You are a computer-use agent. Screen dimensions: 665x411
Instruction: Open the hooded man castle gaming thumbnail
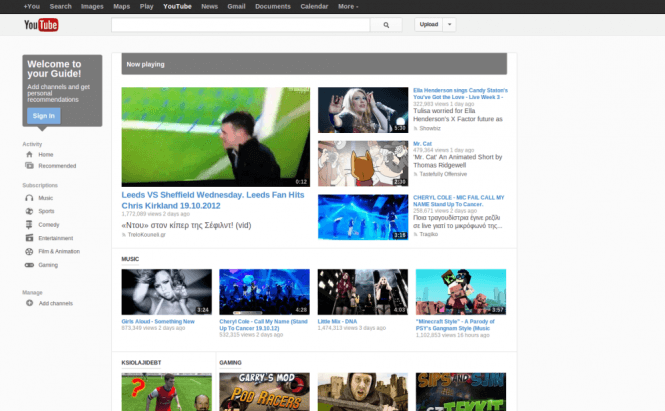point(363,392)
